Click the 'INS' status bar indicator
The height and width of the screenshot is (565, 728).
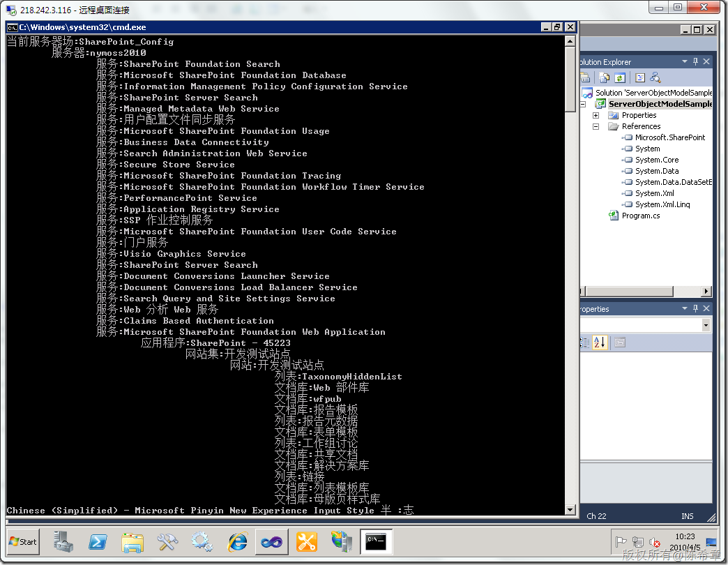pyautogui.click(x=687, y=516)
